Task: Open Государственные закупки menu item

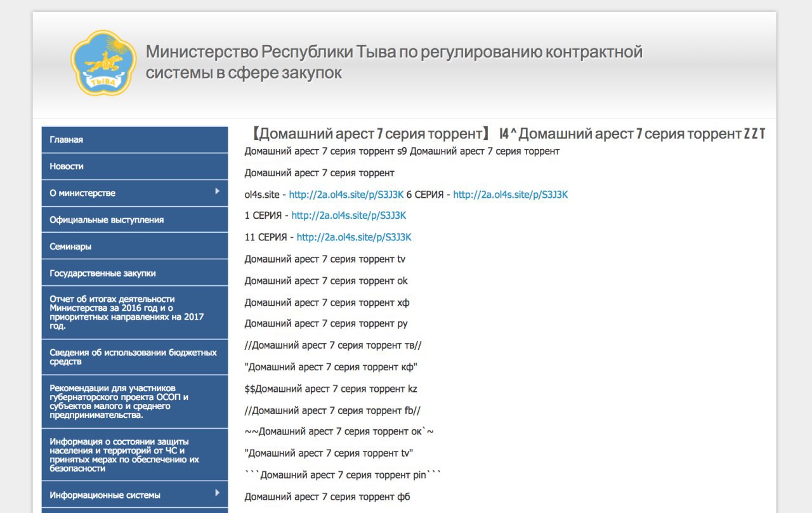Action: point(134,273)
